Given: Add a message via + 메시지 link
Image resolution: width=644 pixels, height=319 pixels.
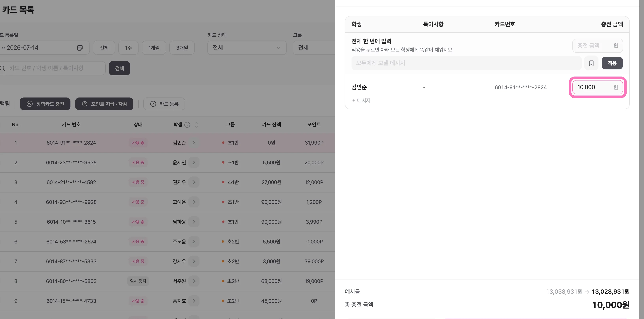Looking at the screenshot, I should [361, 100].
